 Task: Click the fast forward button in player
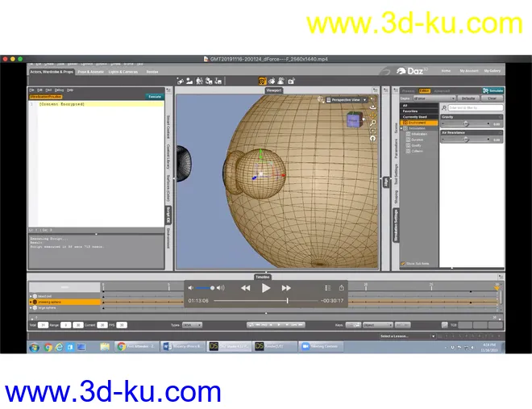(x=286, y=287)
